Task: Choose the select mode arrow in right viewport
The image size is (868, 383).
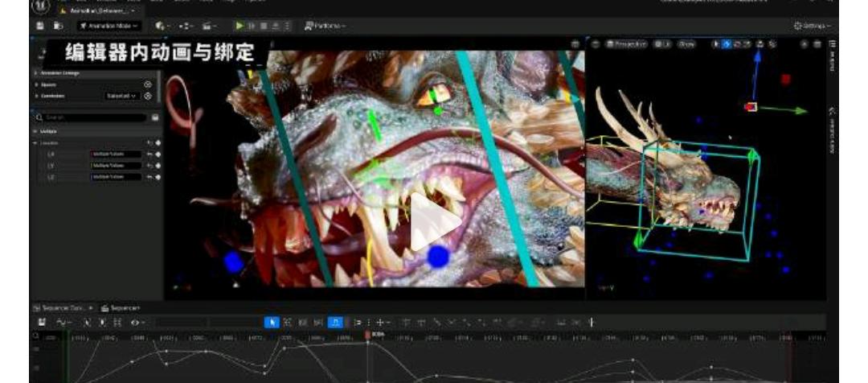Action: [716, 44]
